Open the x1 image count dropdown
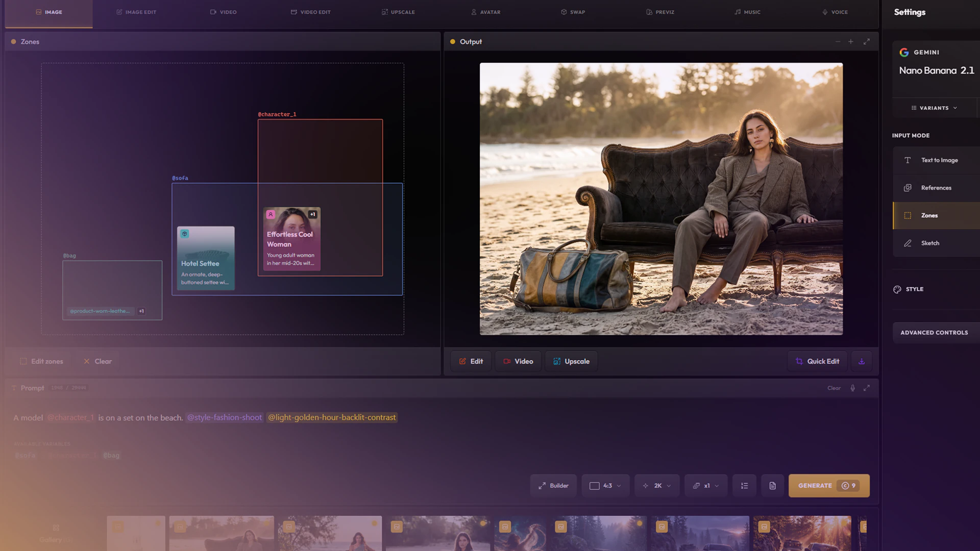This screenshot has height=551, width=980. pyautogui.click(x=706, y=486)
